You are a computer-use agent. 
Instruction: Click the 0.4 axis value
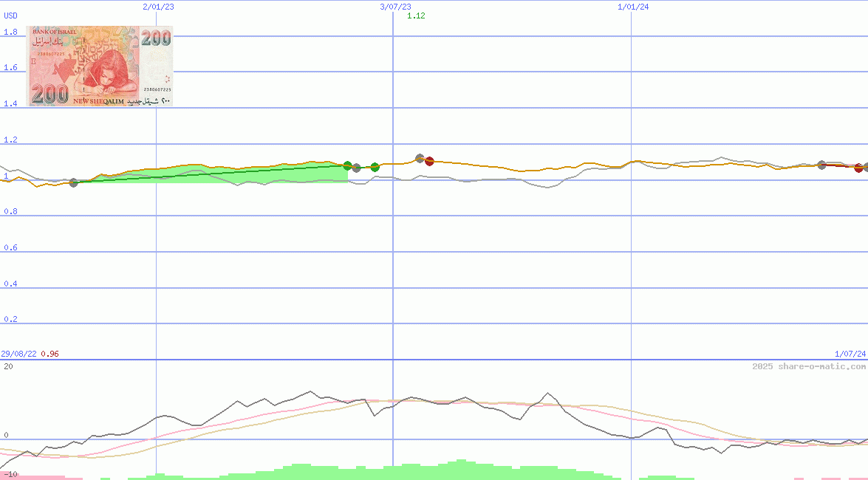click(x=10, y=284)
